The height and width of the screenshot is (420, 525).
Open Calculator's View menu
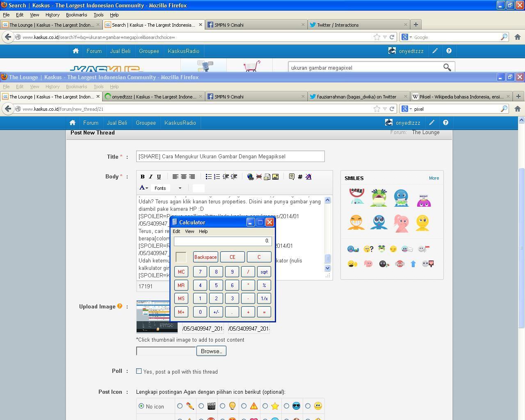(x=189, y=231)
